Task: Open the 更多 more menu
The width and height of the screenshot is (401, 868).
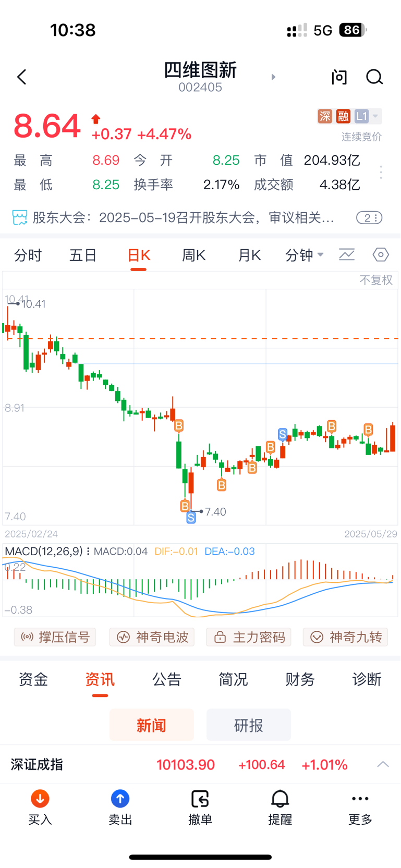Action: 360,808
